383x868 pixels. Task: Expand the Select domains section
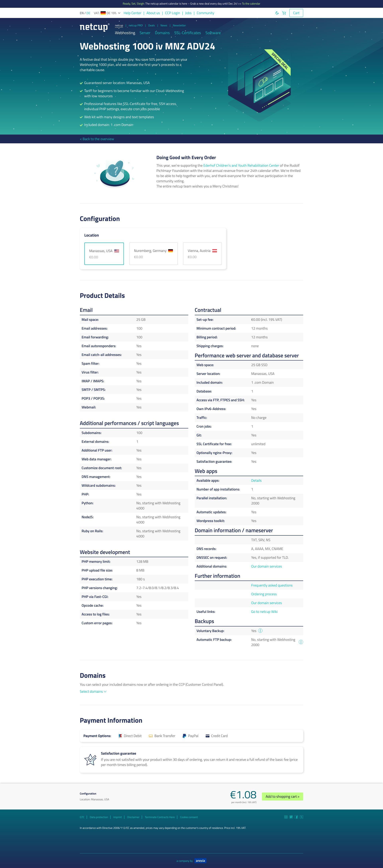click(x=93, y=692)
